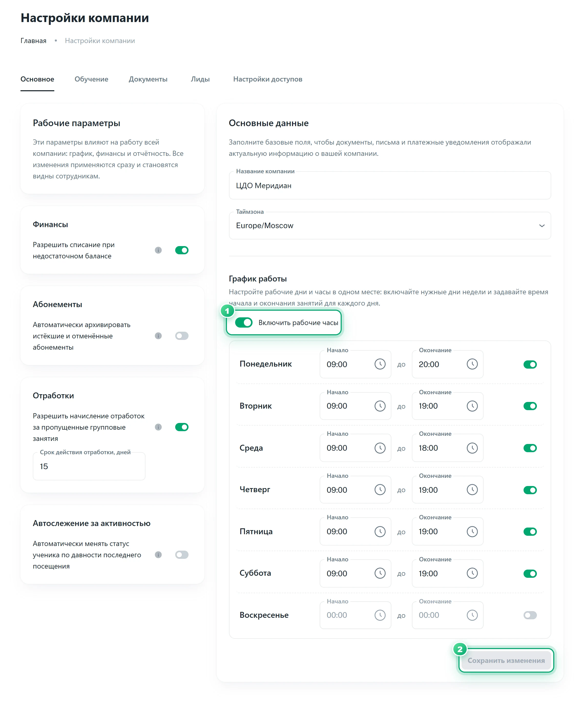584x728 pixels.
Task: Open clock picker for Суббота end time
Action: pyautogui.click(x=472, y=573)
